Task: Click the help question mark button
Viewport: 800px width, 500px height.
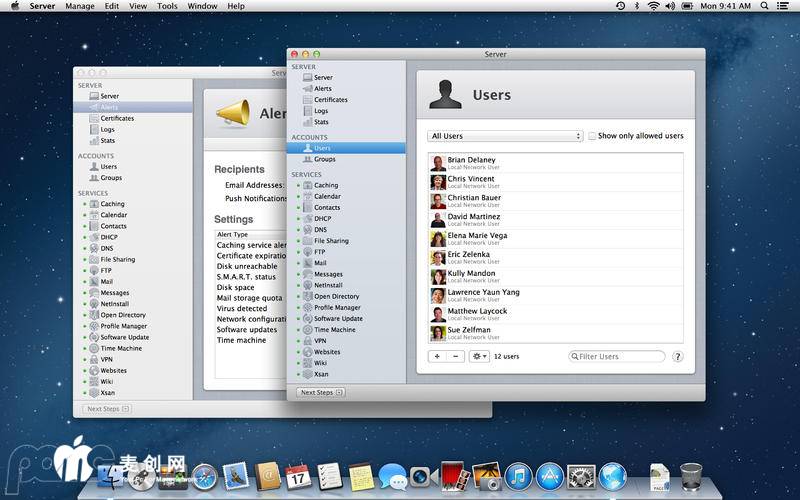Action: (677, 356)
